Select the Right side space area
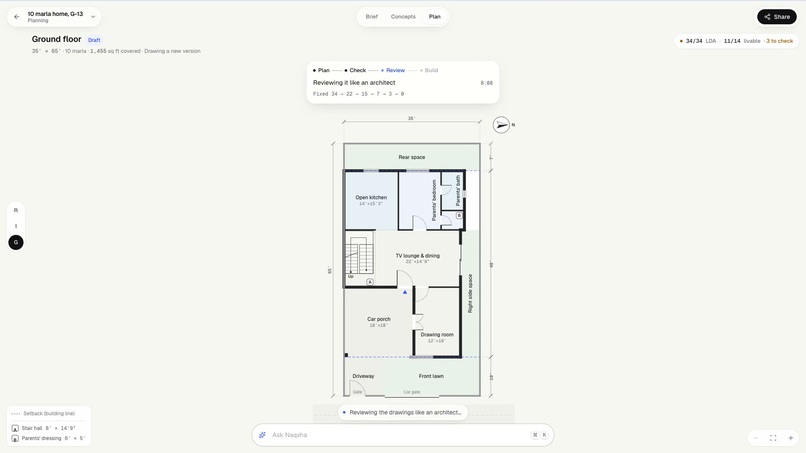The height and width of the screenshot is (453, 806). pos(470,294)
